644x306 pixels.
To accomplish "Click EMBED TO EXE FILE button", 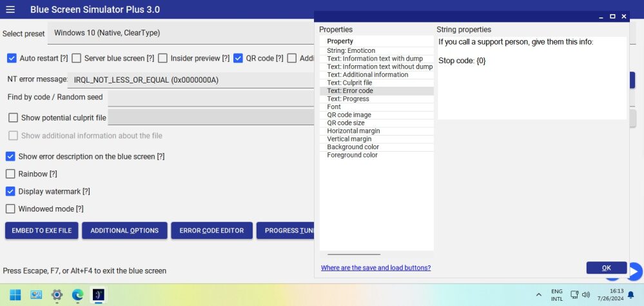I will point(41,230).
